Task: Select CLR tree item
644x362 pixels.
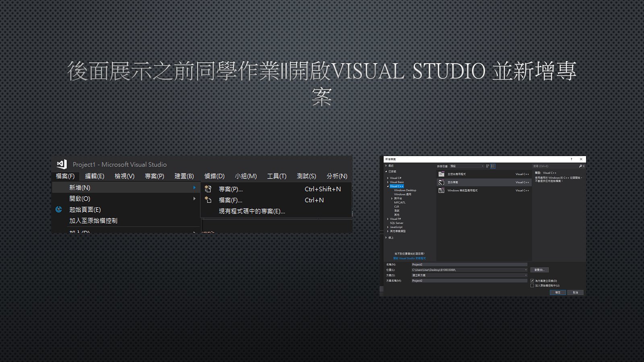Action: (396, 206)
